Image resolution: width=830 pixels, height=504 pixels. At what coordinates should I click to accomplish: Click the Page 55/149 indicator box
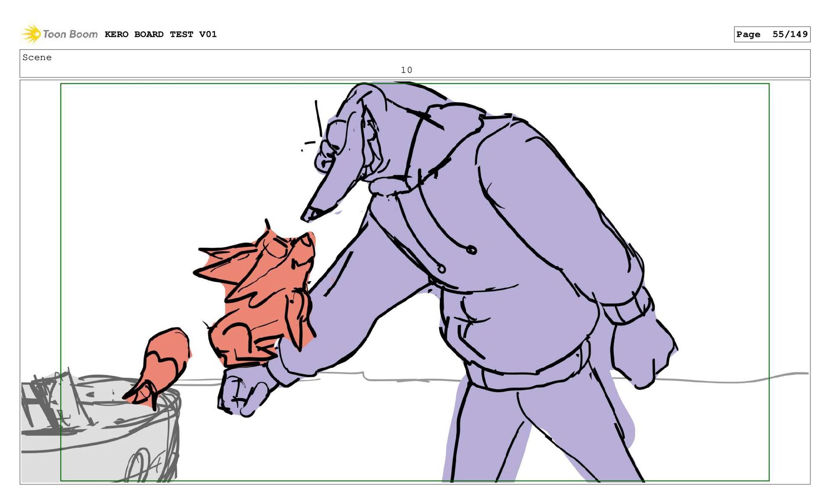tap(772, 35)
